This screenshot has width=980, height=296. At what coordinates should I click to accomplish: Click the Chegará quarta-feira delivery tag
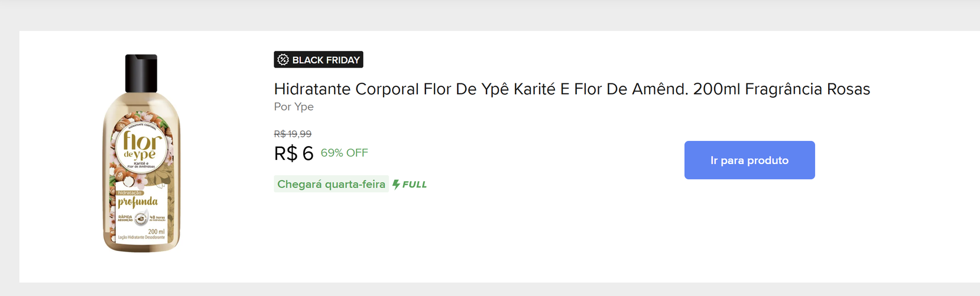pos(331,184)
